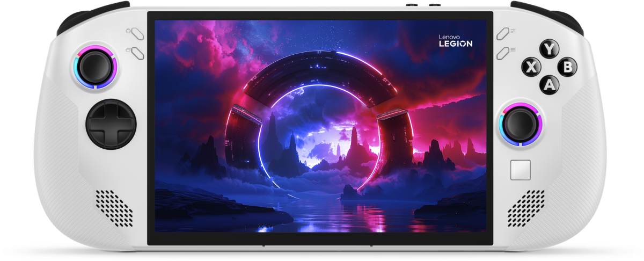Click the left analog joystick

tap(96, 67)
